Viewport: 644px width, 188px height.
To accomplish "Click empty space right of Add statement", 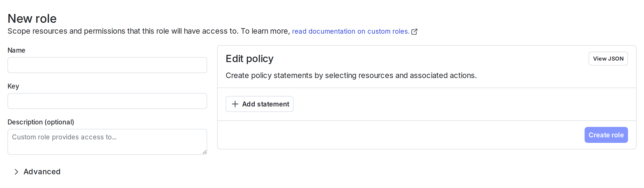I will [x=450, y=104].
